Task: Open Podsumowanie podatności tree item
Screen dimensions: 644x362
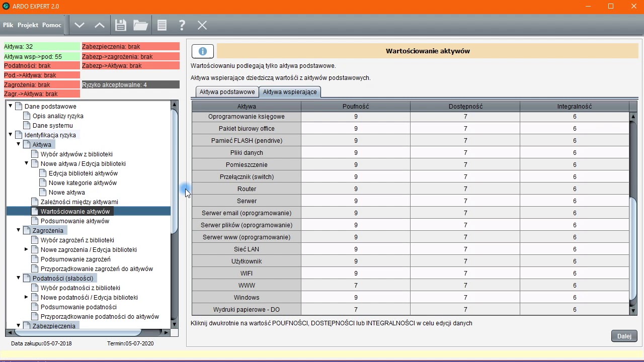Action: click(78, 307)
